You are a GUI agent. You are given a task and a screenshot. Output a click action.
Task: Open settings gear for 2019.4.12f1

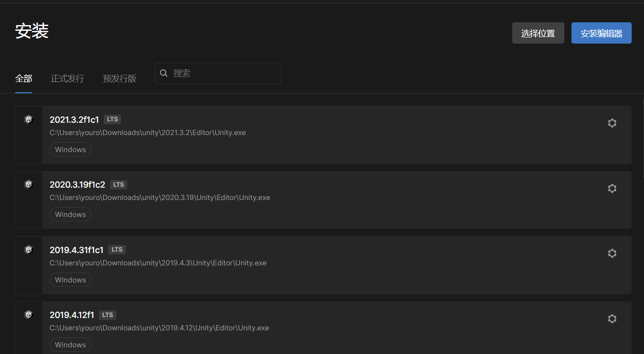[612, 318]
